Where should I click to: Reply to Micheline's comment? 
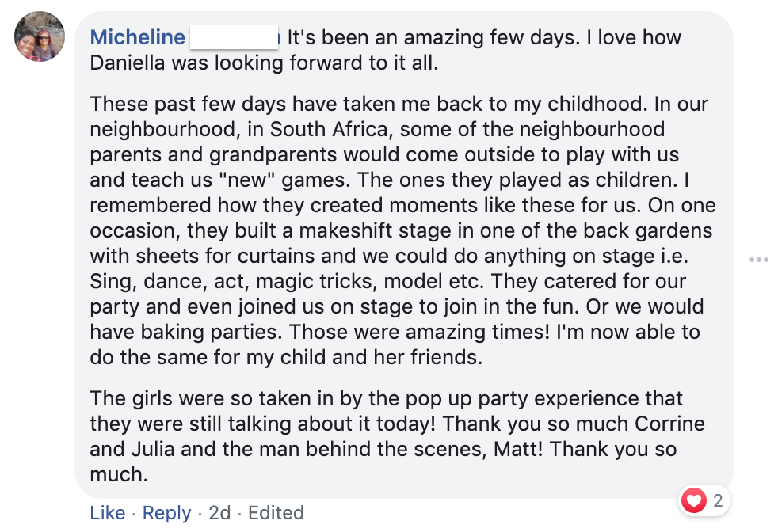[x=168, y=513]
